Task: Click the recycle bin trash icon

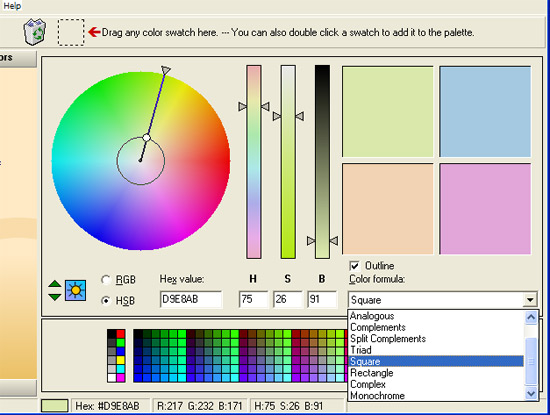Action: [34, 32]
